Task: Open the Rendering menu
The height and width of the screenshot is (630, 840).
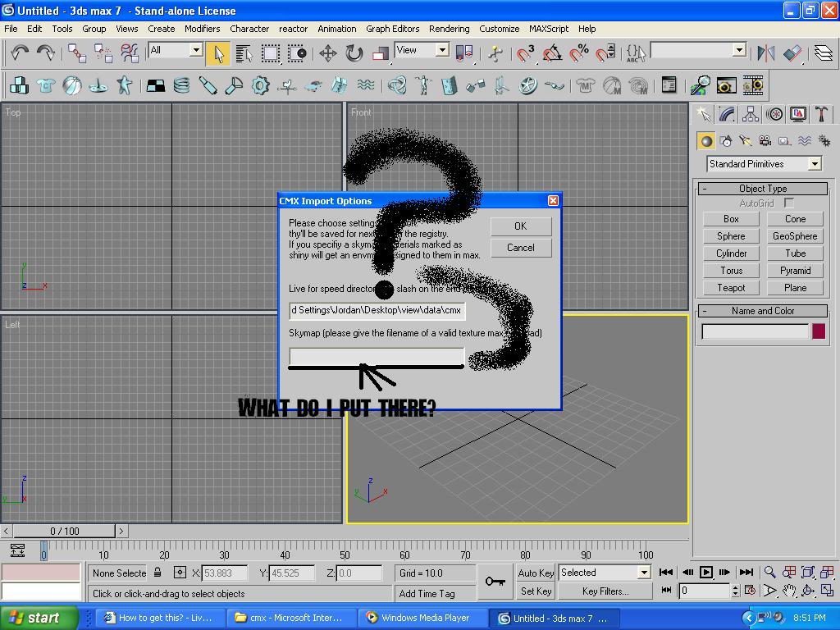Action: click(x=449, y=29)
